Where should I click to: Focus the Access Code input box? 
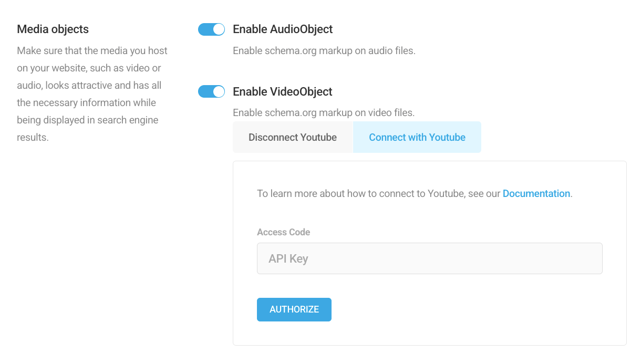tap(429, 258)
